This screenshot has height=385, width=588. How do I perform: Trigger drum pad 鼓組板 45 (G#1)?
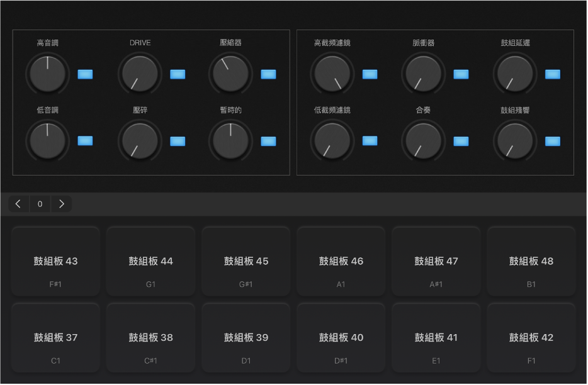click(246, 261)
